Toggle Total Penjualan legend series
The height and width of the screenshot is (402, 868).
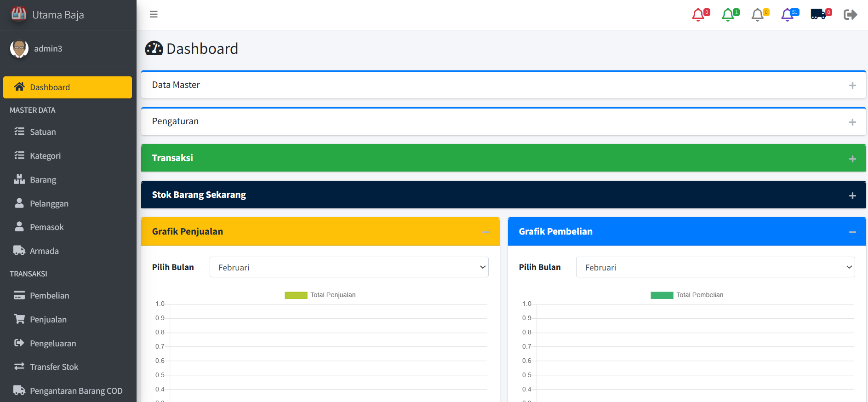pos(320,295)
